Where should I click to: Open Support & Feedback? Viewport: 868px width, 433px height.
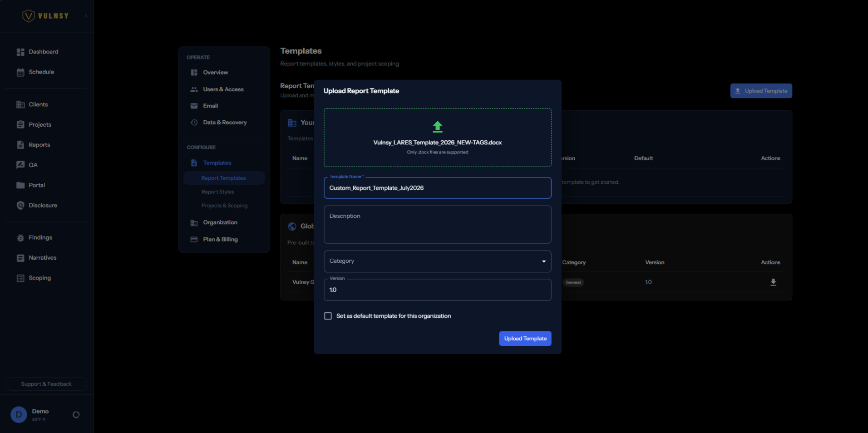[x=46, y=384]
